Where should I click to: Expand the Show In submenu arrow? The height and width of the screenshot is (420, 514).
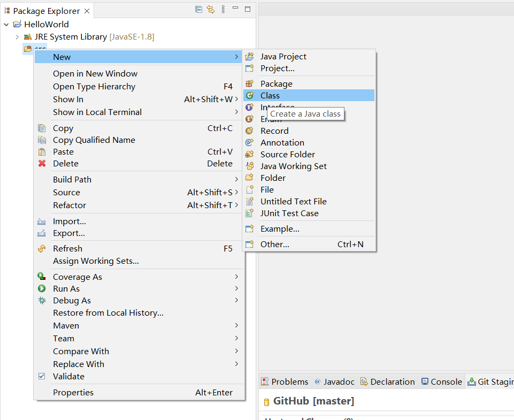(x=236, y=99)
